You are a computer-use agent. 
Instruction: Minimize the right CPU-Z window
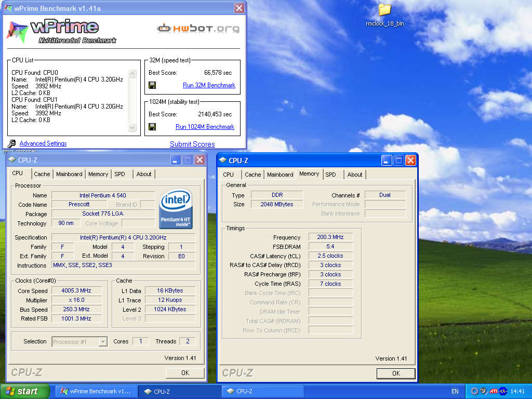(x=386, y=160)
